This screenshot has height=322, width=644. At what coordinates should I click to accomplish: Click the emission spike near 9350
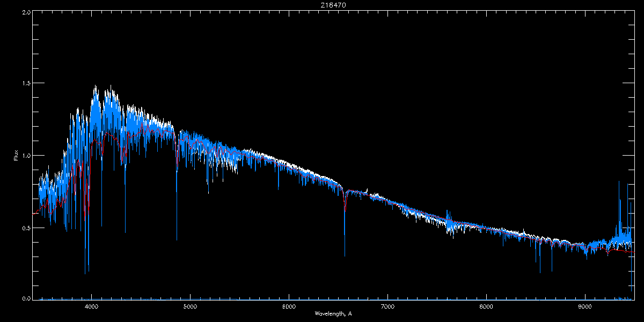pyautogui.click(x=619, y=209)
